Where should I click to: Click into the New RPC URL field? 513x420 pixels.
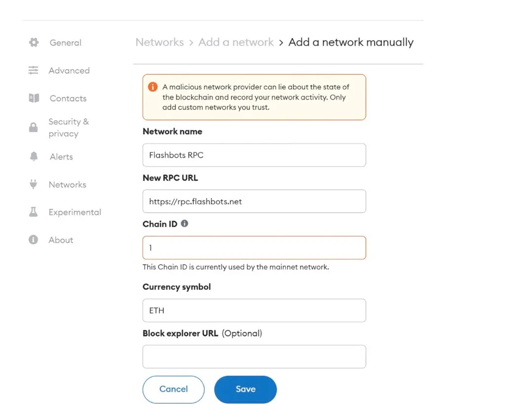click(254, 202)
